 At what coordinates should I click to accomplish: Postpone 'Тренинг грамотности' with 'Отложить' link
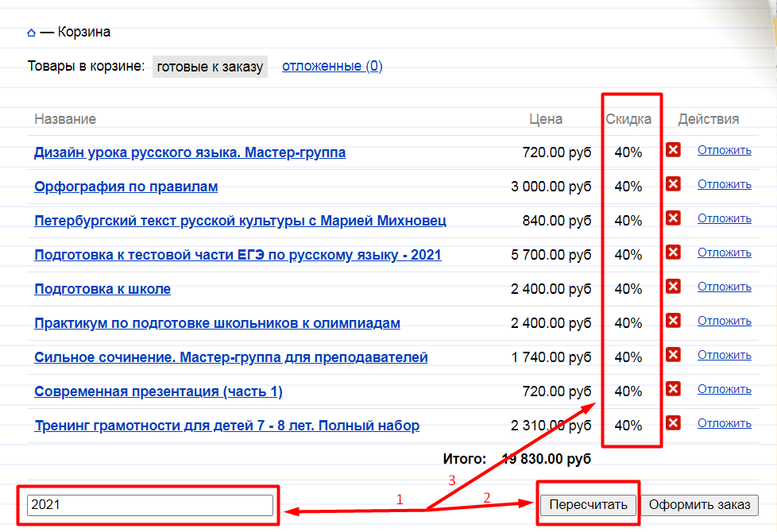point(724,423)
